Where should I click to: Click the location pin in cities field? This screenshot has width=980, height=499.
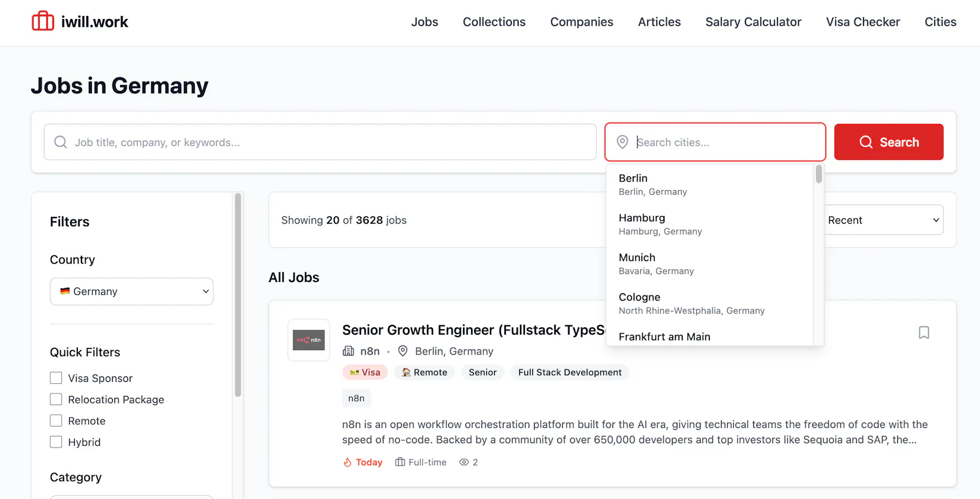622,142
